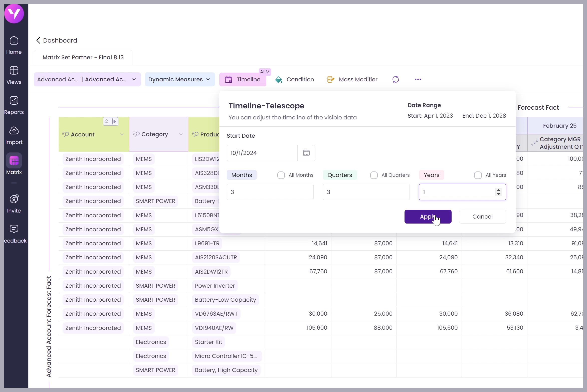Click the refresh icon in toolbar
This screenshot has width=587, height=392.
(396, 79)
